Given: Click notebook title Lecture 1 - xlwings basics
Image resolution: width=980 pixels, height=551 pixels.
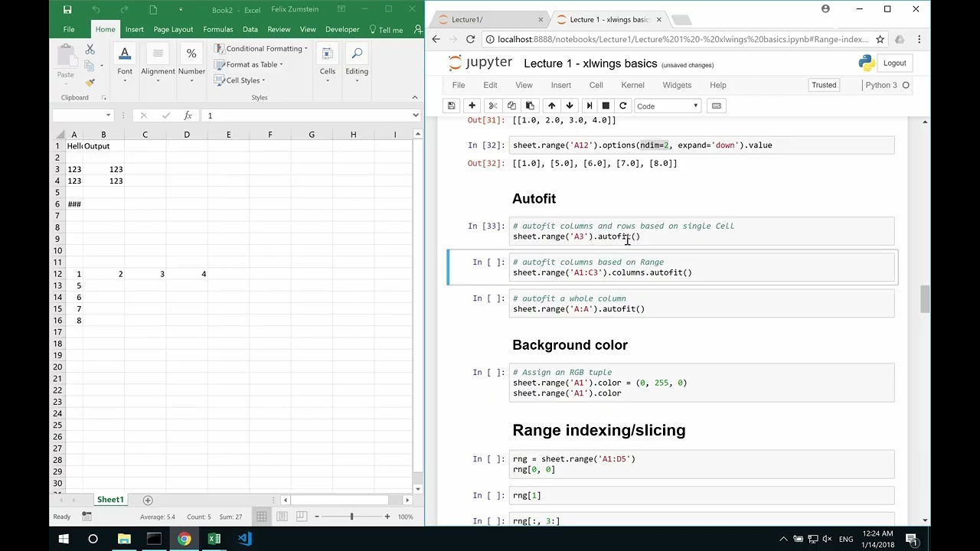Looking at the screenshot, I should (590, 64).
